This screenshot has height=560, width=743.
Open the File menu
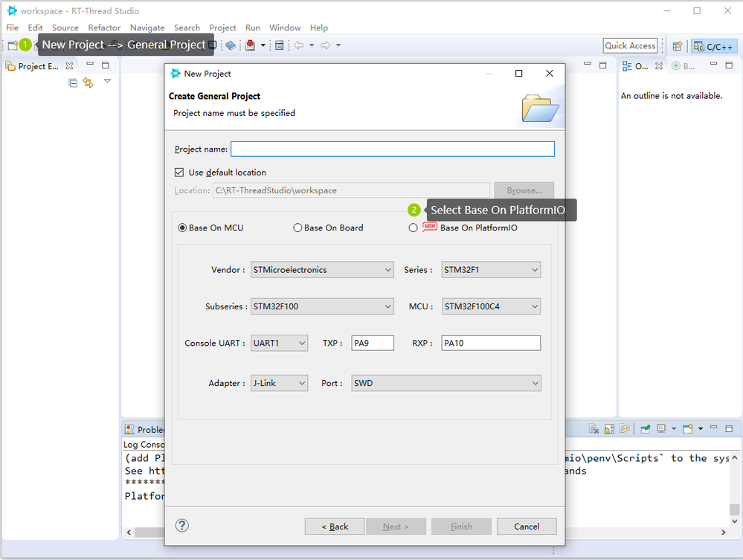pyautogui.click(x=13, y=28)
